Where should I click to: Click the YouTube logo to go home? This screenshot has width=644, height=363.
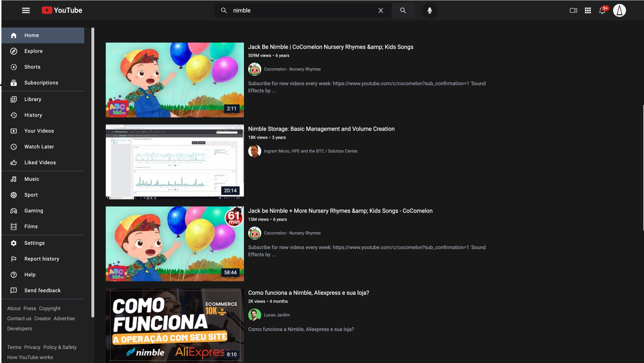[62, 10]
